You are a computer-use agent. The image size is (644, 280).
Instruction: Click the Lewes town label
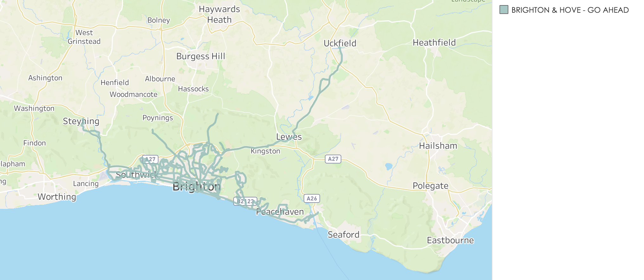pyautogui.click(x=289, y=137)
